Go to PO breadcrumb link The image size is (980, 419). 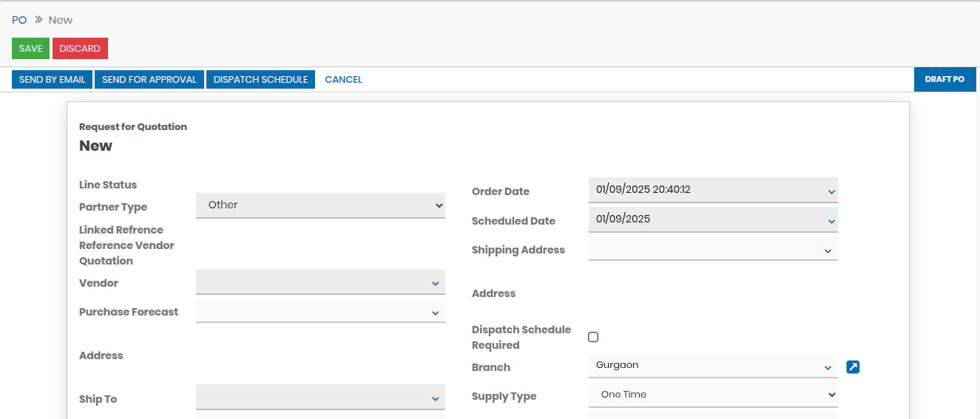click(19, 20)
